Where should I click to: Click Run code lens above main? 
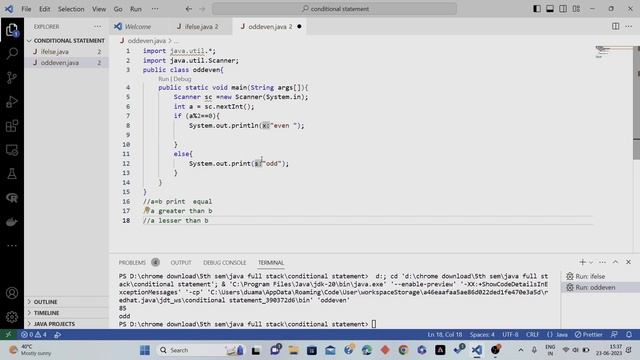point(163,79)
